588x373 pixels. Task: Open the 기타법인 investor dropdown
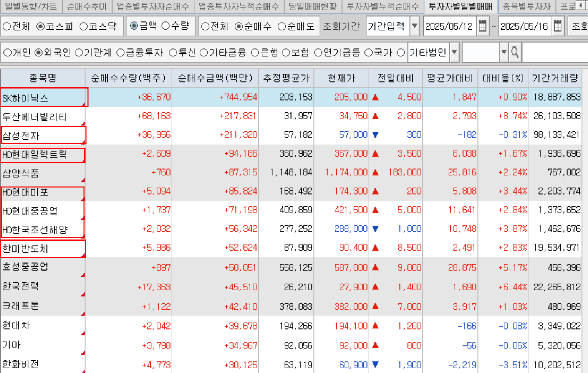[x=454, y=53]
